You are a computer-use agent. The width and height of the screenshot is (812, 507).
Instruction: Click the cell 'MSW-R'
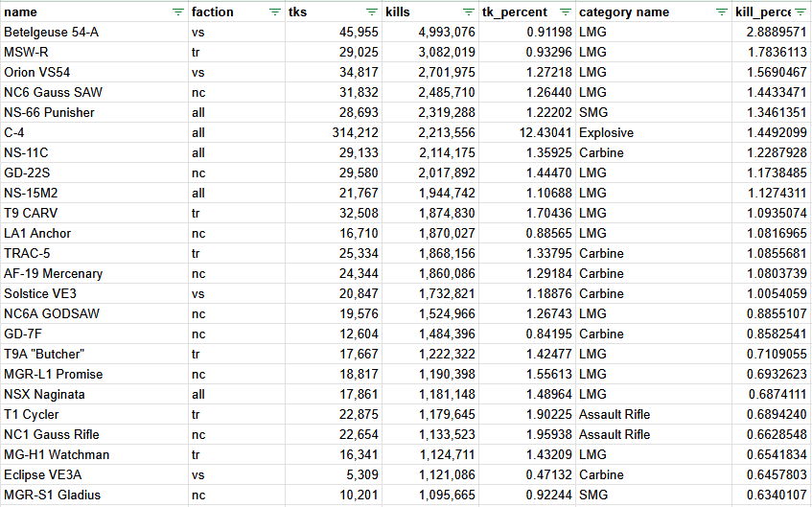tap(94, 53)
